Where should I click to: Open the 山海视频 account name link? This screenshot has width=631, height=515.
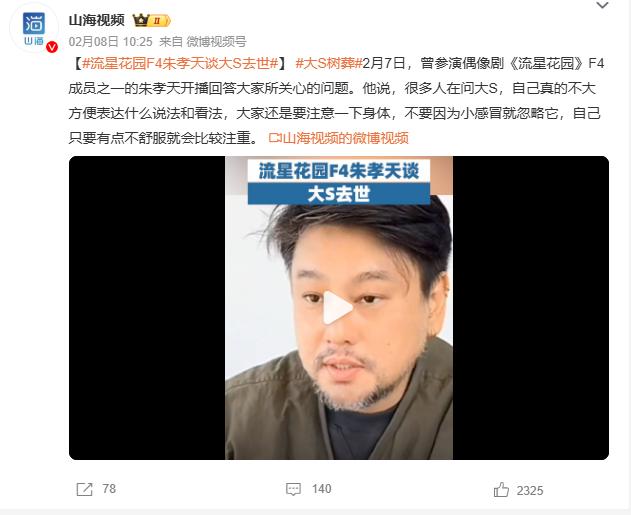[97, 20]
